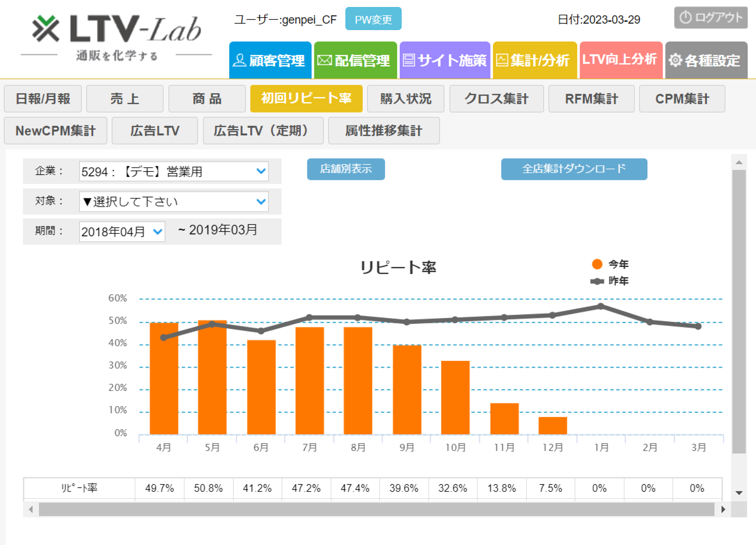
Task: Switch to the RFM集計 tab
Action: coord(591,99)
